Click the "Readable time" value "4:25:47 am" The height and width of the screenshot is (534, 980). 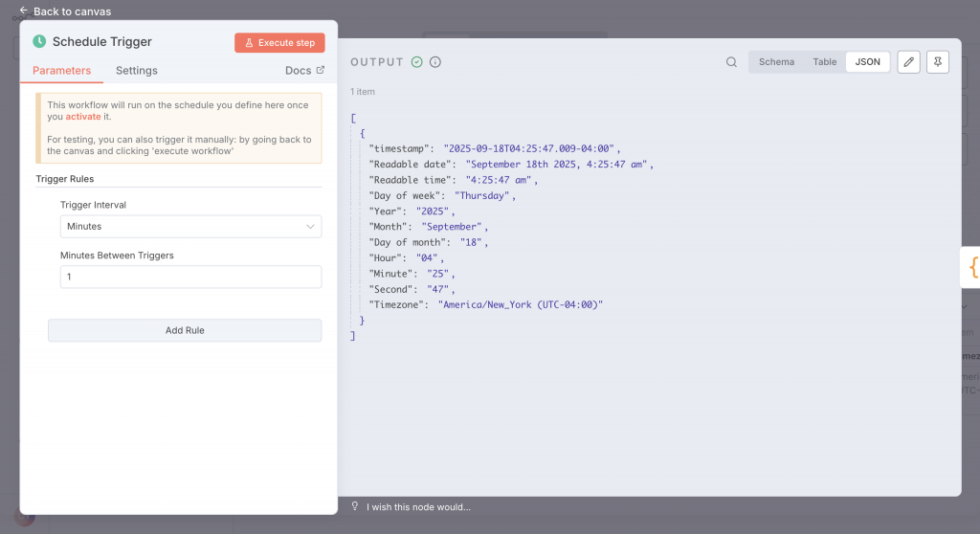tap(499, 180)
